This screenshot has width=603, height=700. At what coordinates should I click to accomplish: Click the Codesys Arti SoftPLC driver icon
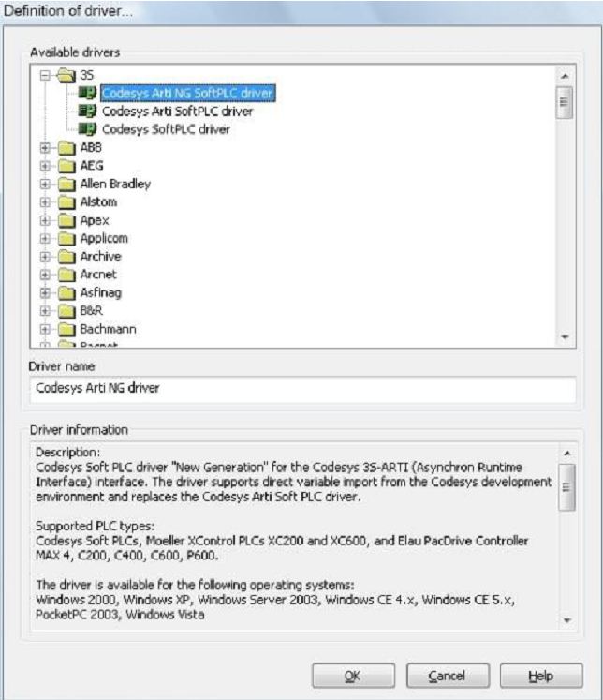pyautogui.click(x=87, y=111)
